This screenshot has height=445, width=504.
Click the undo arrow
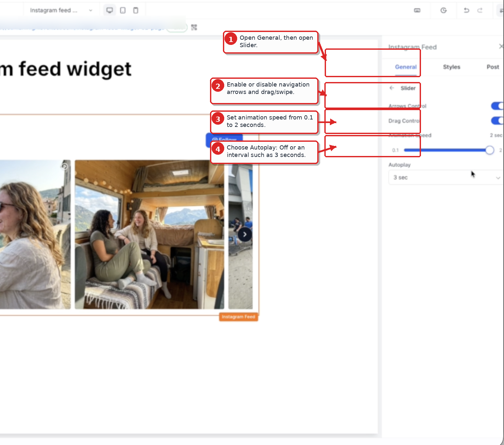click(x=467, y=10)
